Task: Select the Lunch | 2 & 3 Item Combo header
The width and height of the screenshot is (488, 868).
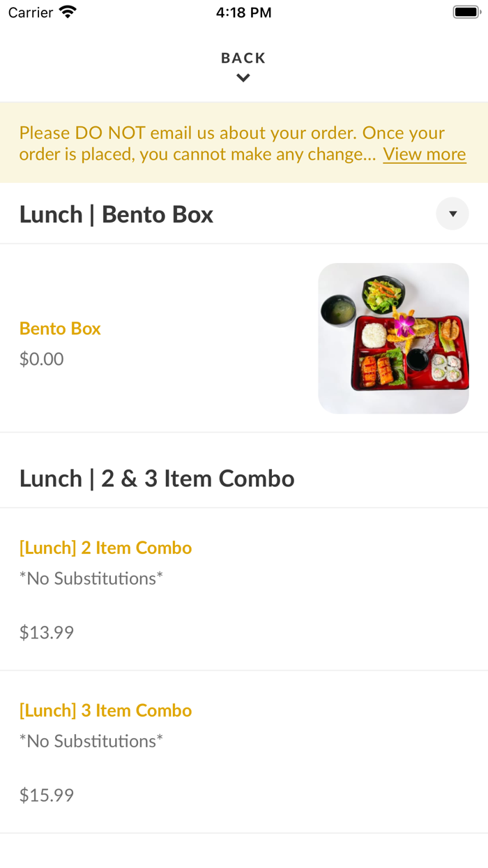Action: (x=157, y=479)
